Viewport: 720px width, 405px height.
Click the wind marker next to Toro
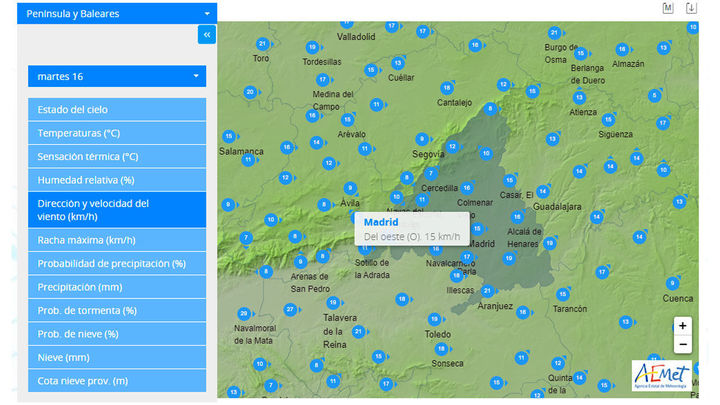pos(262,44)
